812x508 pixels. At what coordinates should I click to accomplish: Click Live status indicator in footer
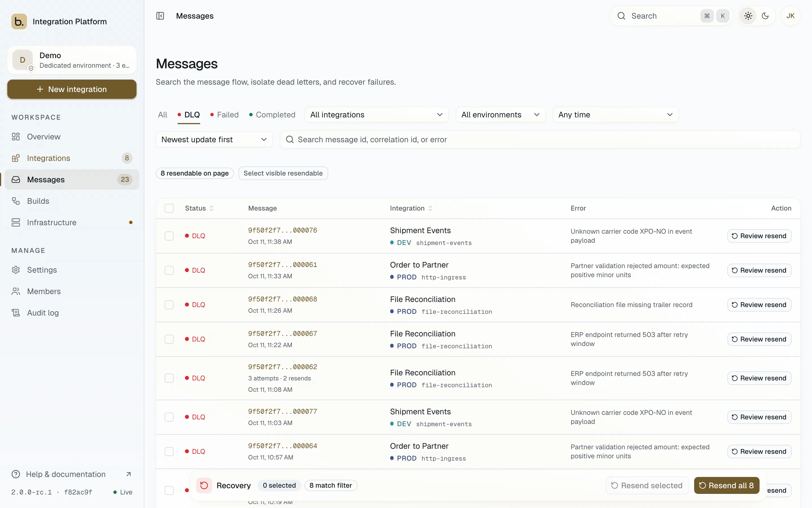point(123,492)
